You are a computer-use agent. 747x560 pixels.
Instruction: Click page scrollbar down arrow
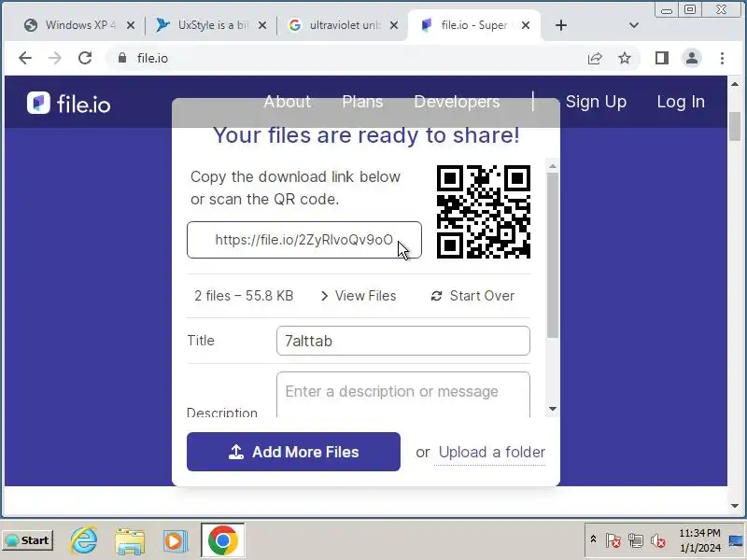tap(735, 506)
